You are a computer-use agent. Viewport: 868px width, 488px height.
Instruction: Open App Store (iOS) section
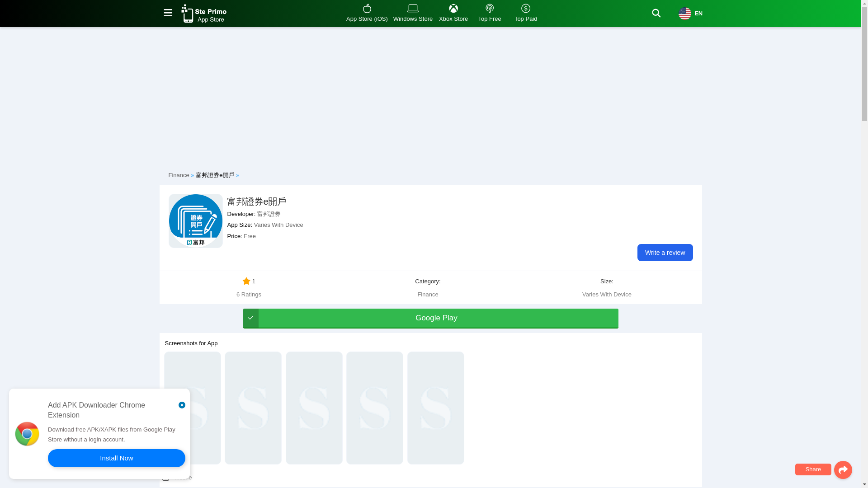367,13
